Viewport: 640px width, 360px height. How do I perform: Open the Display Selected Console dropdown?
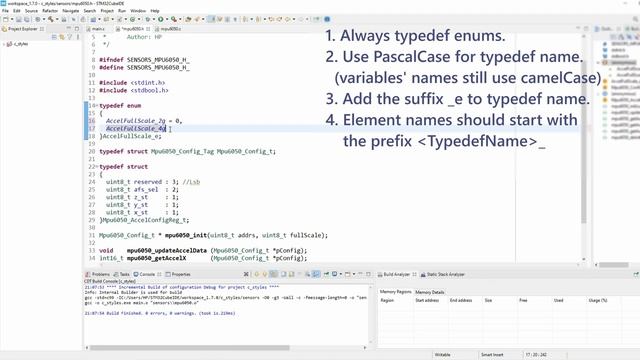click(341, 274)
